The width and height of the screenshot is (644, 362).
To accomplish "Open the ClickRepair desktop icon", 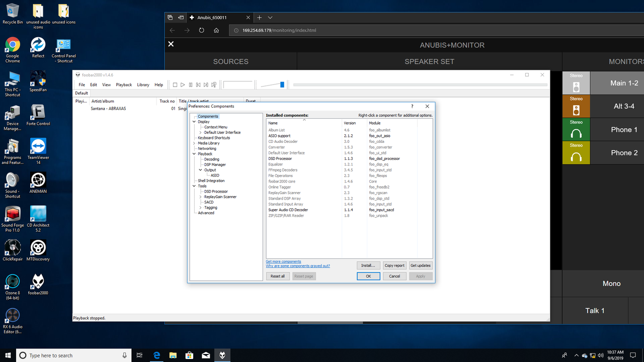I will point(13,250).
